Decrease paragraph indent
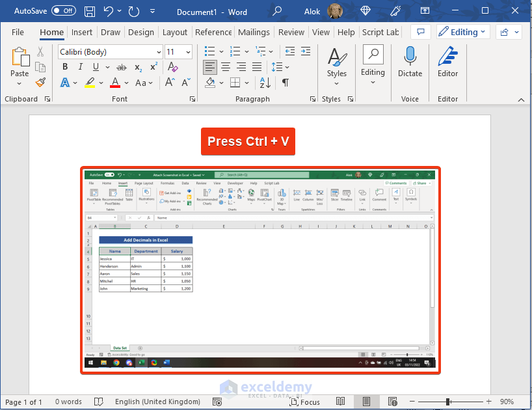 click(290, 51)
